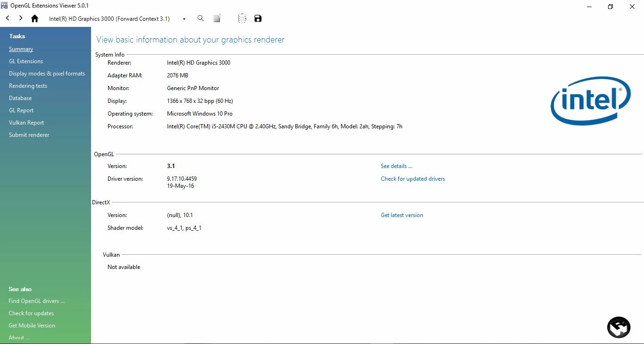
Task: Click the 'DirectX' section header
Action: point(101,202)
